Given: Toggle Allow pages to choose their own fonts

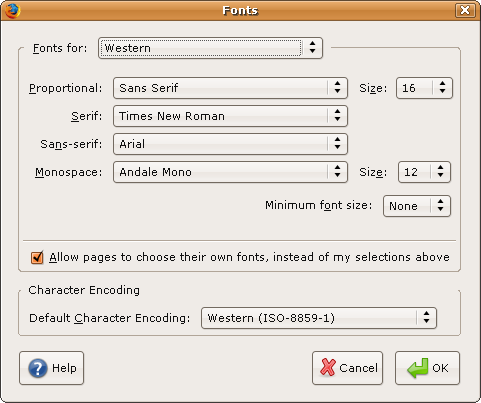Looking at the screenshot, I should tap(37, 258).
